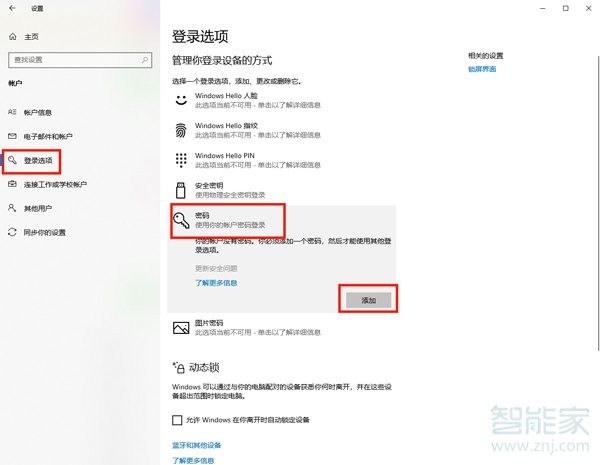600x465 pixels.
Task: Click the Windows Hello 指纹 fingerprint icon
Action: coord(181,130)
